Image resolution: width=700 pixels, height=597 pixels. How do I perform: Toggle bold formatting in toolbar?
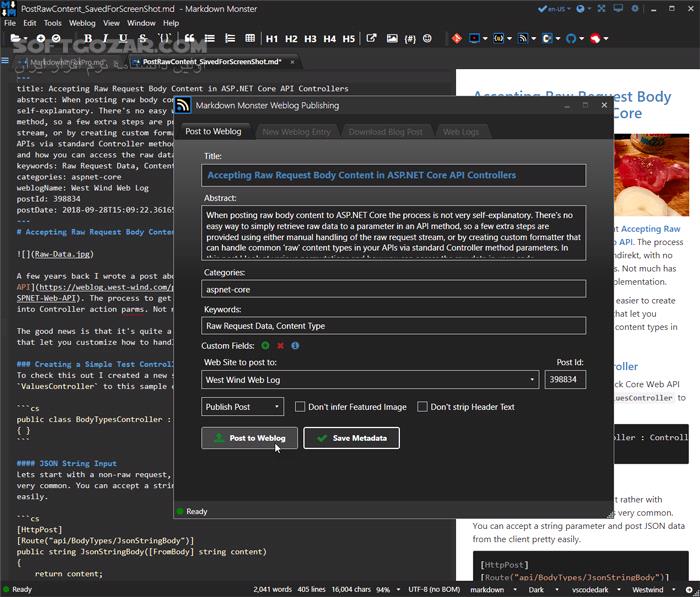pyautogui.click(x=88, y=38)
